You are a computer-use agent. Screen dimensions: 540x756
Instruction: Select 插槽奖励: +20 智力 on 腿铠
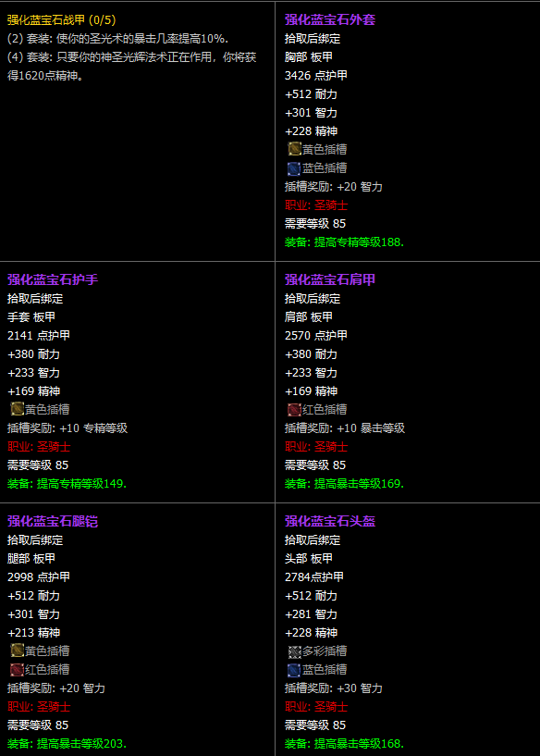(x=55, y=688)
